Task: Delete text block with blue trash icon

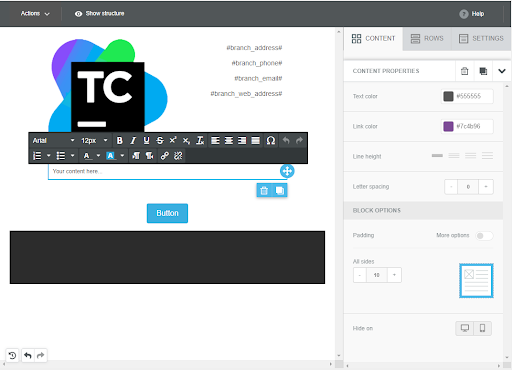Action: coord(264,190)
